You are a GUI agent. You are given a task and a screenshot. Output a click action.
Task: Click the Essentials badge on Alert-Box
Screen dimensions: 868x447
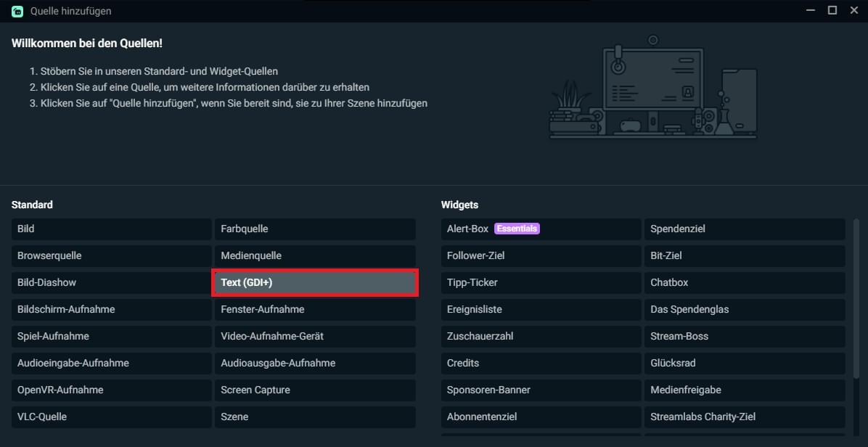pyautogui.click(x=517, y=229)
